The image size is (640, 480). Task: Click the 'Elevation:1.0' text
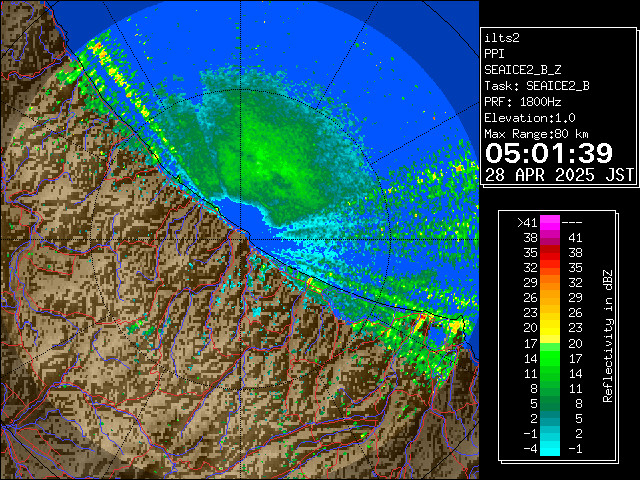pyautogui.click(x=529, y=118)
